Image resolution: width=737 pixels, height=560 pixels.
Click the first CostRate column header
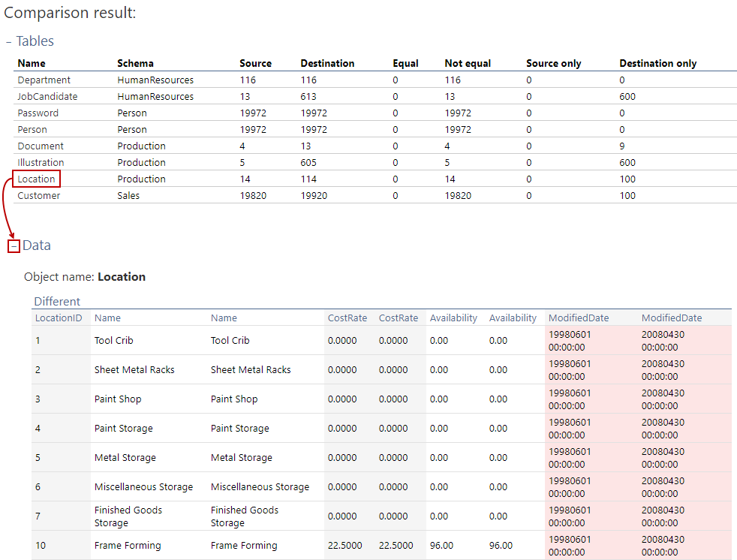347,318
